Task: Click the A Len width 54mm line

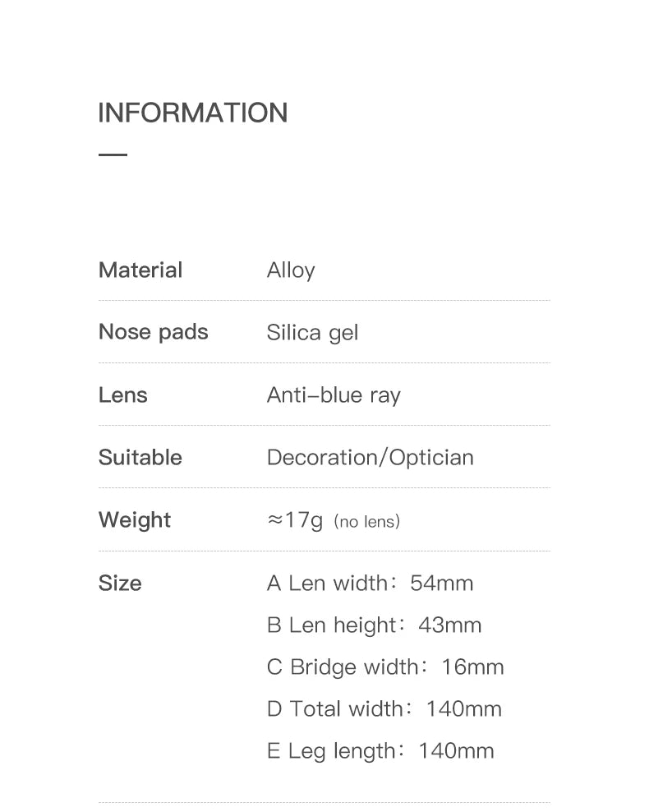Action: pyautogui.click(x=371, y=584)
